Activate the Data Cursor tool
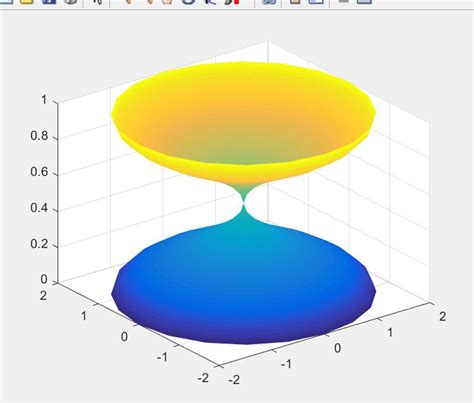The image size is (474, 403). (x=210, y=1)
